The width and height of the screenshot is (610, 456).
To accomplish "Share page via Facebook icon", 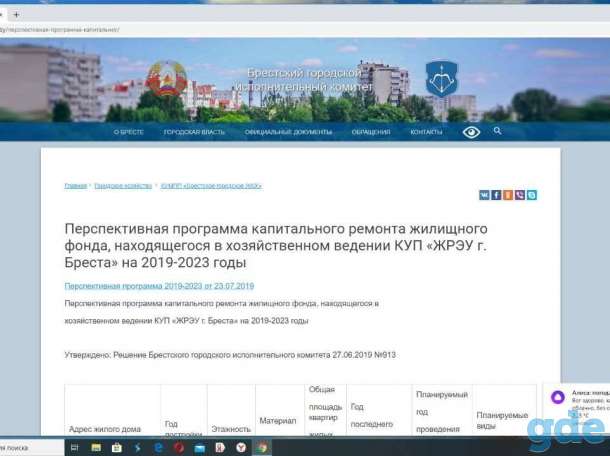I will [496, 195].
